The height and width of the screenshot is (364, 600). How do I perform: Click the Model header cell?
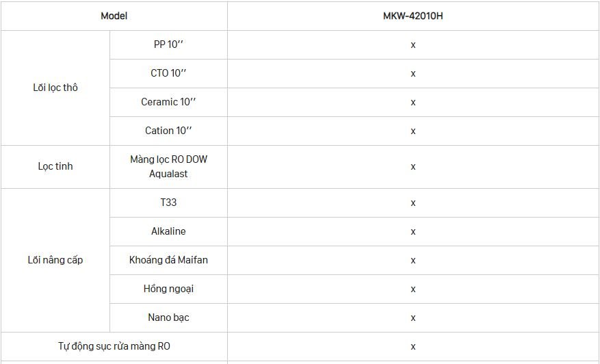point(114,16)
